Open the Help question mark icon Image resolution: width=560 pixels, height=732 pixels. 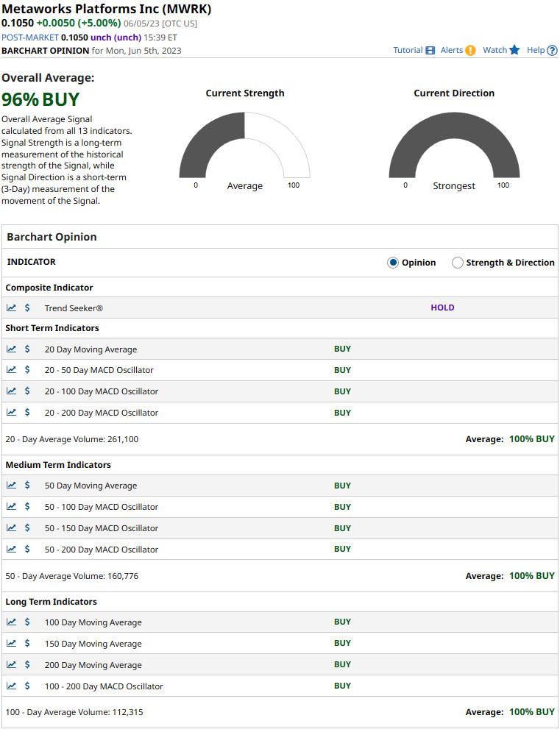pyautogui.click(x=552, y=51)
